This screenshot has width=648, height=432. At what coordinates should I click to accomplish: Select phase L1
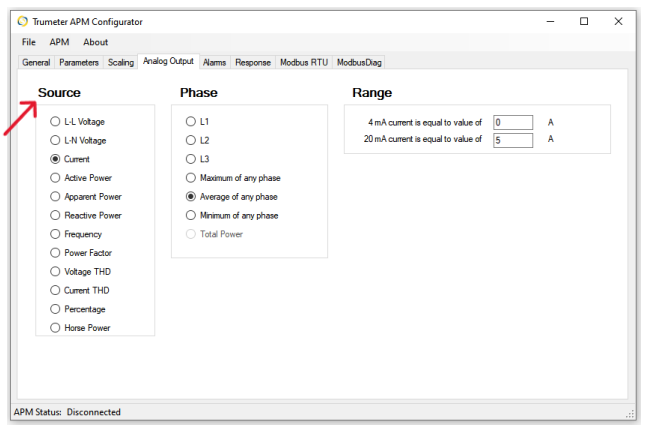click(198, 122)
